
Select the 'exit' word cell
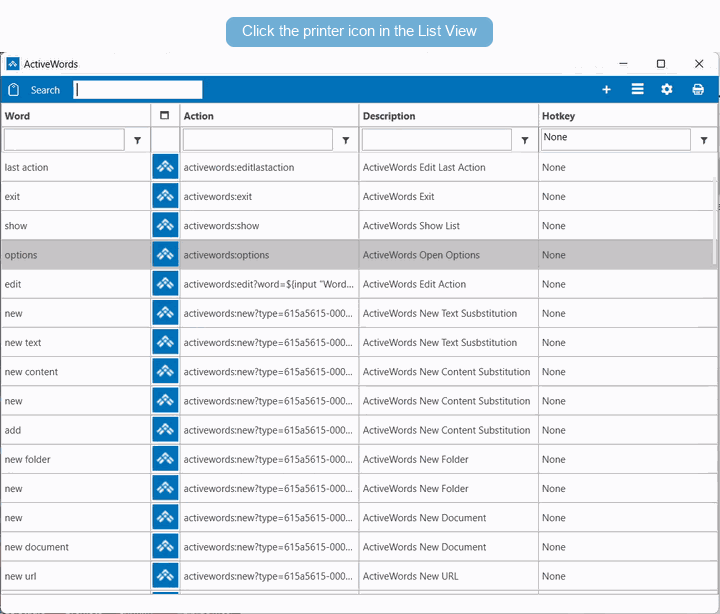[76, 196]
